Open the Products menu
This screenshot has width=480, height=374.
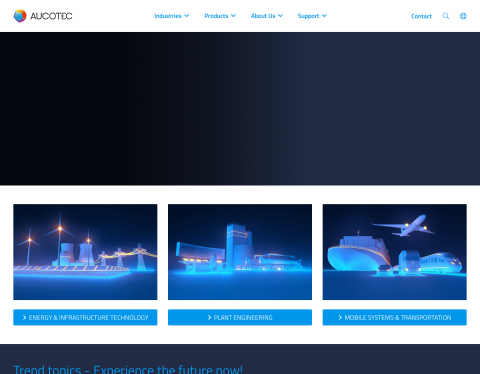216,16
